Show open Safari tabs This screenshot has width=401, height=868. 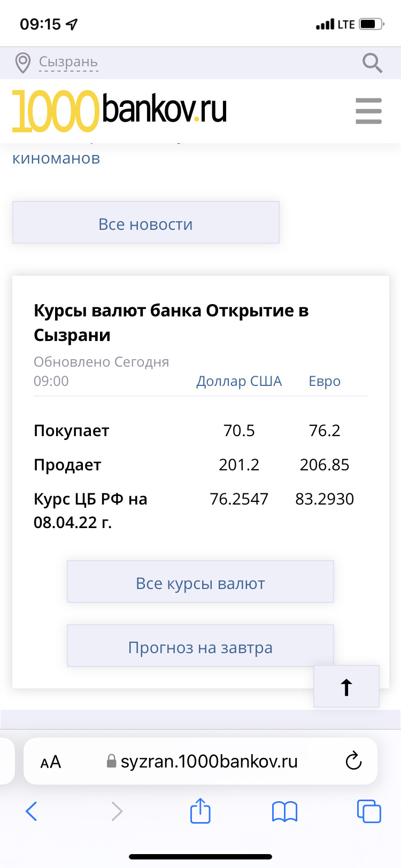368,811
